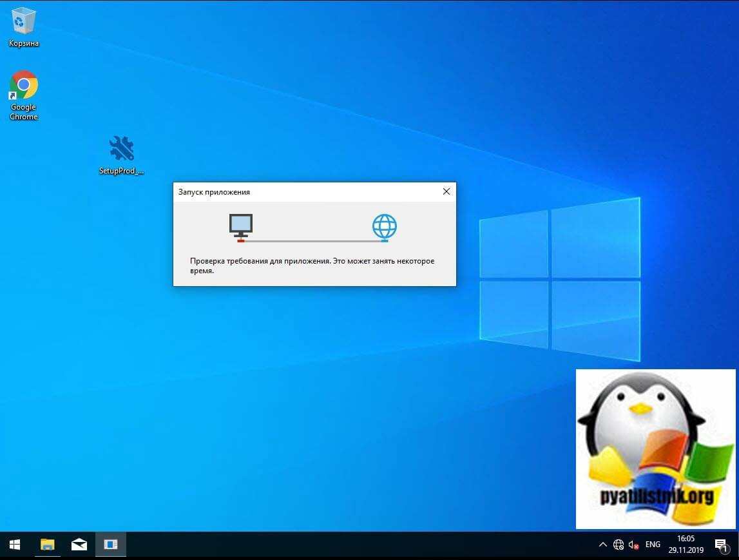739x560 pixels.
Task: Open network status from the system tray
Action: click(618, 545)
